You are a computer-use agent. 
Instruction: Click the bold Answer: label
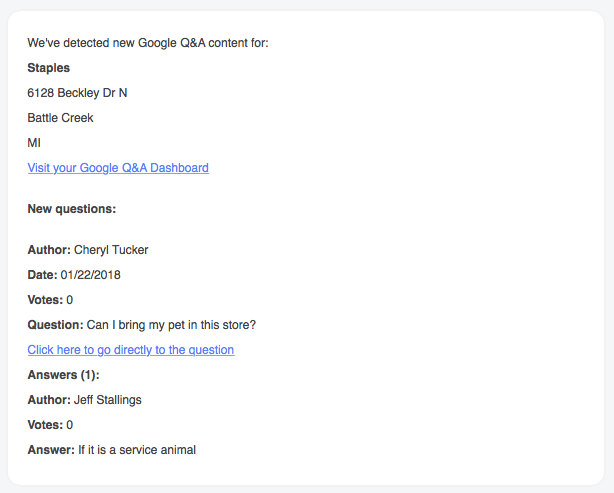pos(51,450)
